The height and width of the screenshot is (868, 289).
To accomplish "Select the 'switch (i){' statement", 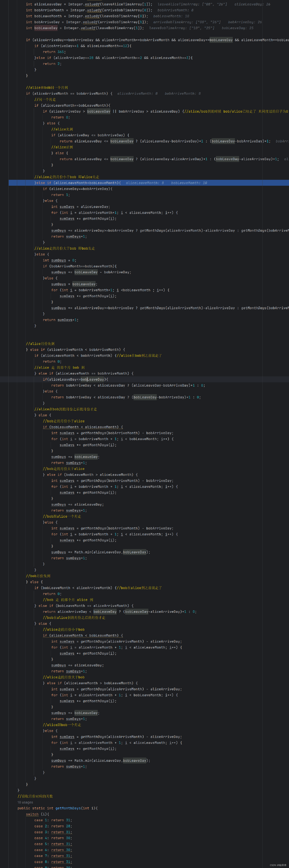I will (37, 814).
